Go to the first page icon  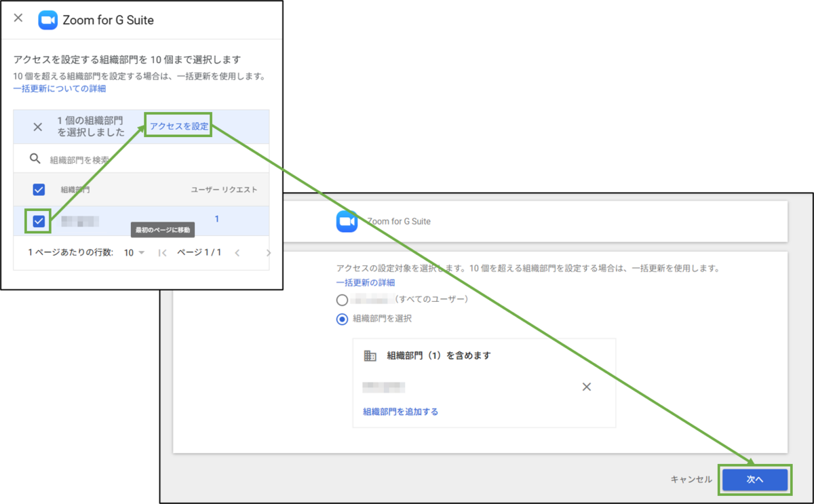point(162,253)
